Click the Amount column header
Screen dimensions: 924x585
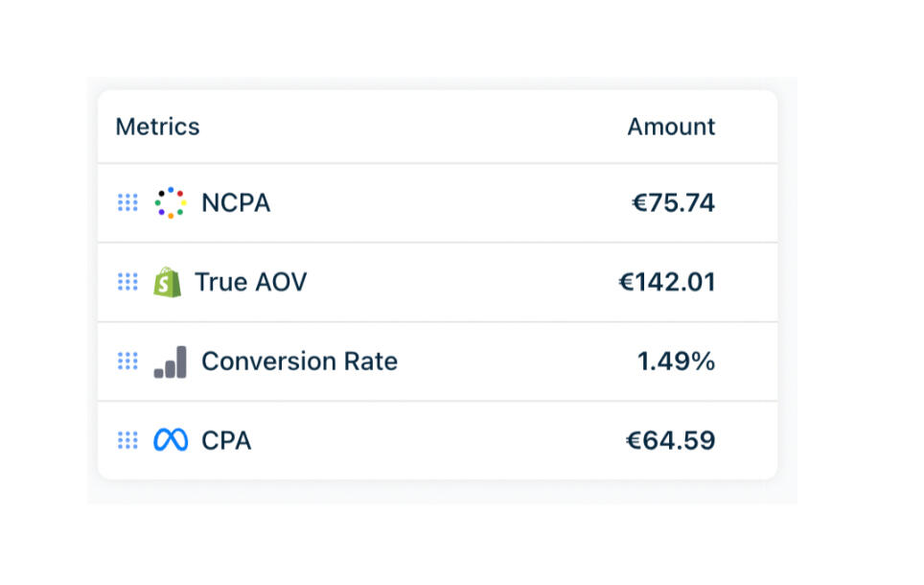tap(671, 127)
